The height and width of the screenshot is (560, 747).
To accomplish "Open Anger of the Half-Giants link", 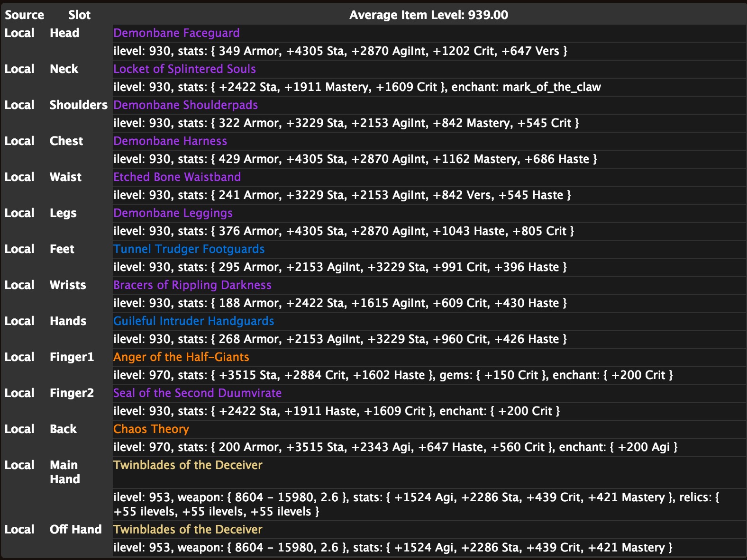I will (x=181, y=357).
